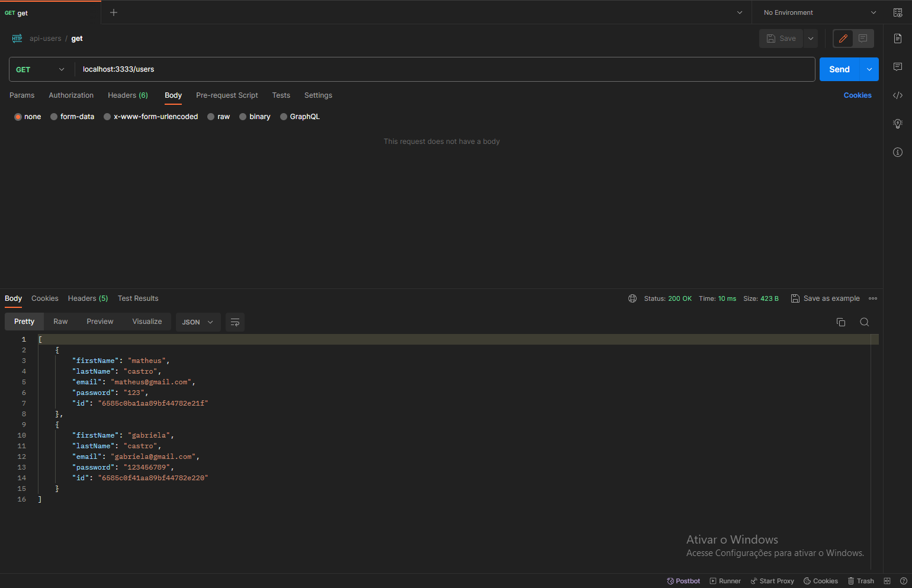This screenshot has width=912, height=588.
Task: Open the environment quick look icon
Action: coord(898,12)
